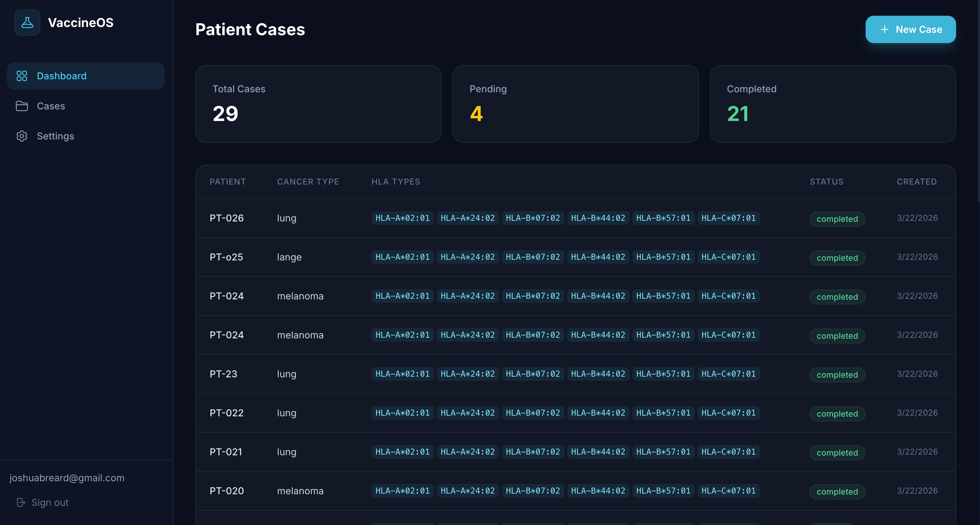The image size is (980, 525).
Task: Click the completed status badge for PT-022
Action: point(837,414)
